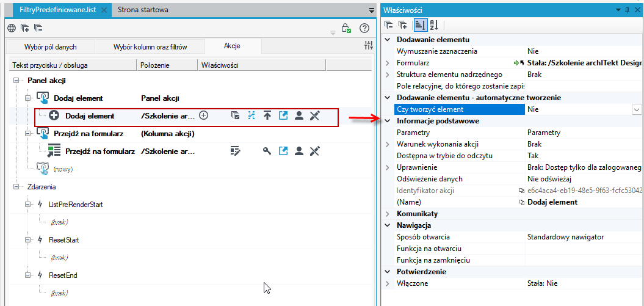Click the blue open-in-window icon in the Dodaj element row

point(283,116)
